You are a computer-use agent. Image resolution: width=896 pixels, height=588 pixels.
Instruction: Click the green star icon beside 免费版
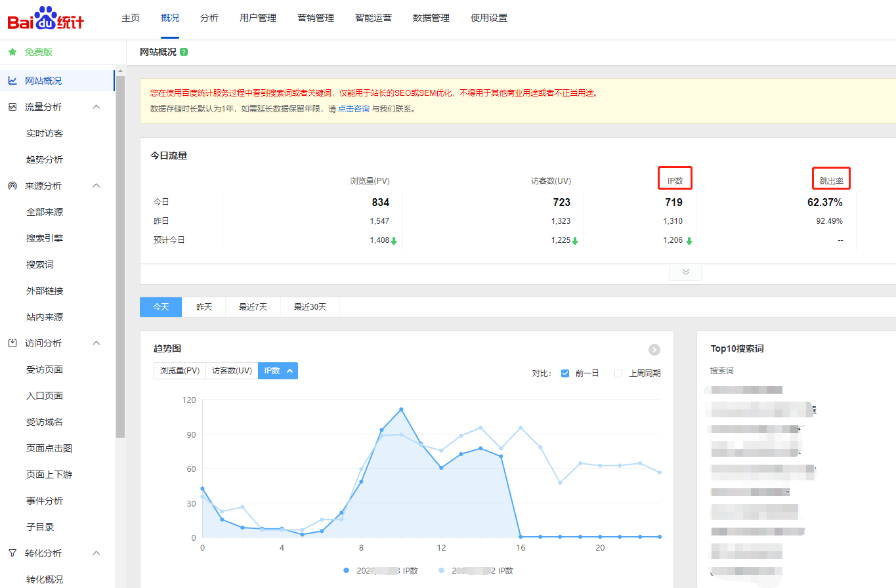12,52
